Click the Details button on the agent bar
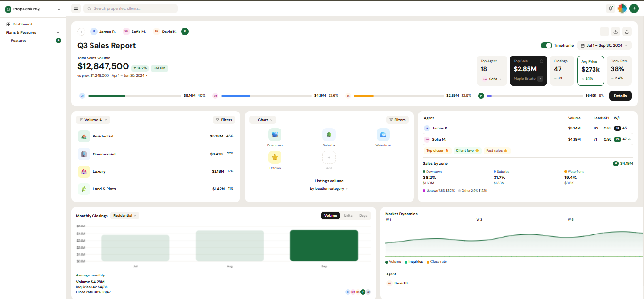 point(620,96)
